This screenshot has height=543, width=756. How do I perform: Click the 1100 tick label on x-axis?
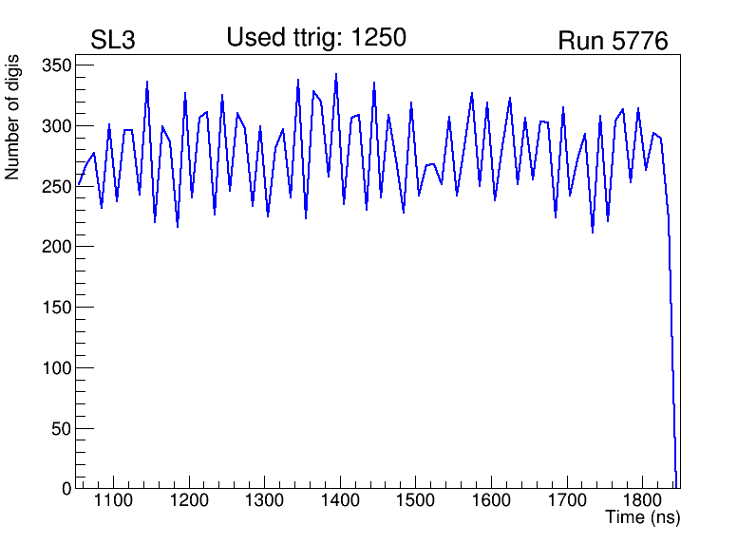pyautogui.click(x=113, y=500)
